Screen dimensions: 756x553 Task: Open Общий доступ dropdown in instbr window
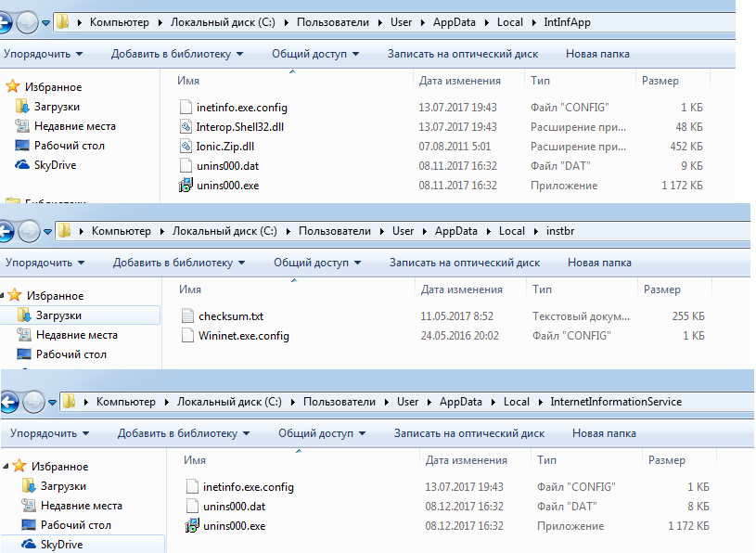[x=317, y=263]
